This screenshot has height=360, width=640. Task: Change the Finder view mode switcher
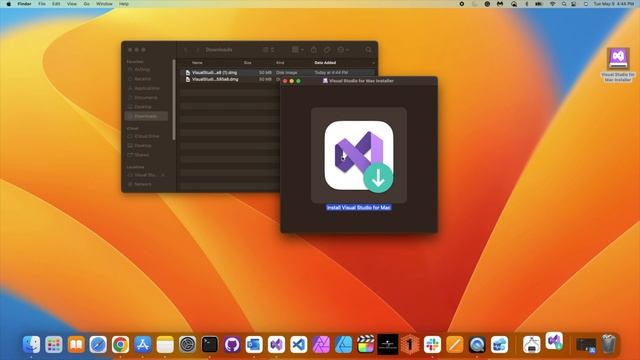point(268,50)
